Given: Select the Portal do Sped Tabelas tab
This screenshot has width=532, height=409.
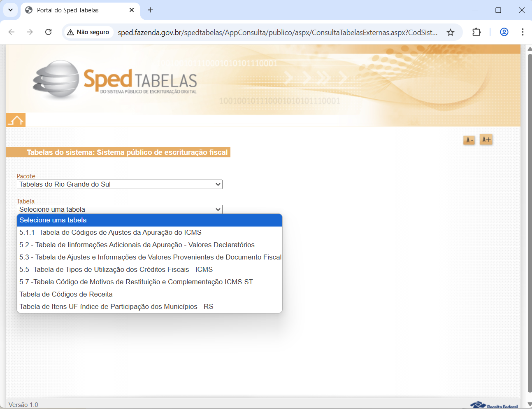Looking at the screenshot, I should (80, 10).
